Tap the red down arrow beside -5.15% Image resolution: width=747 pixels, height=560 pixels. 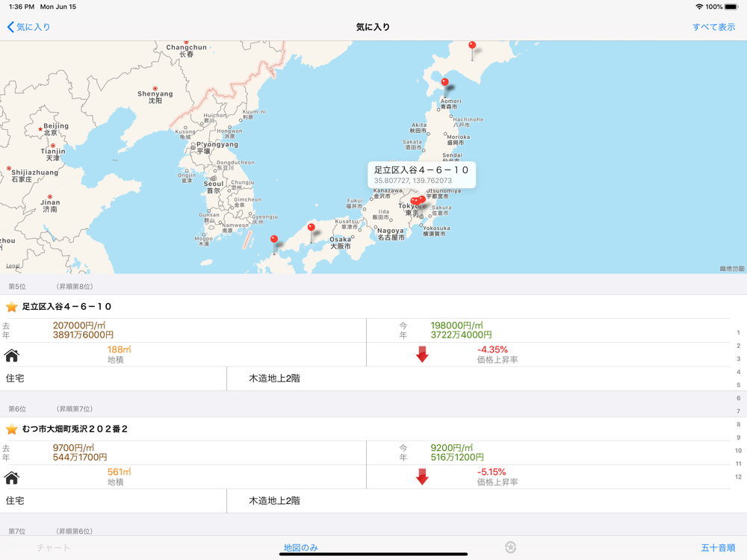pos(422,476)
